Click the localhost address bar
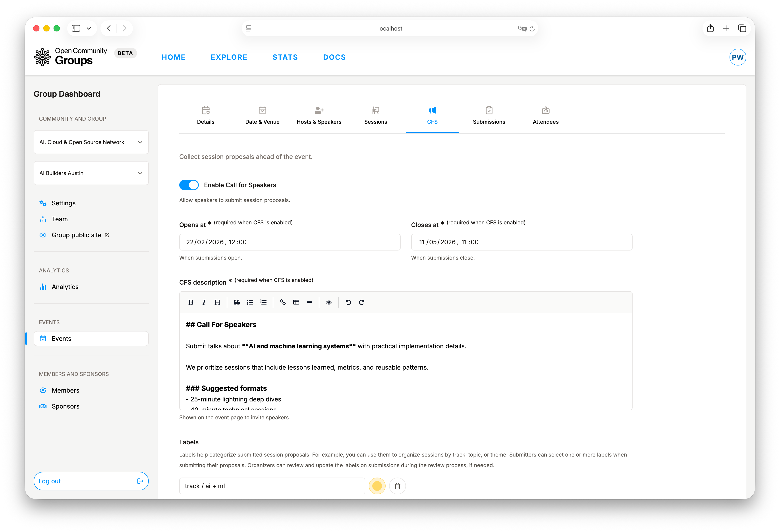The width and height of the screenshot is (780, 532). (390, 29)
